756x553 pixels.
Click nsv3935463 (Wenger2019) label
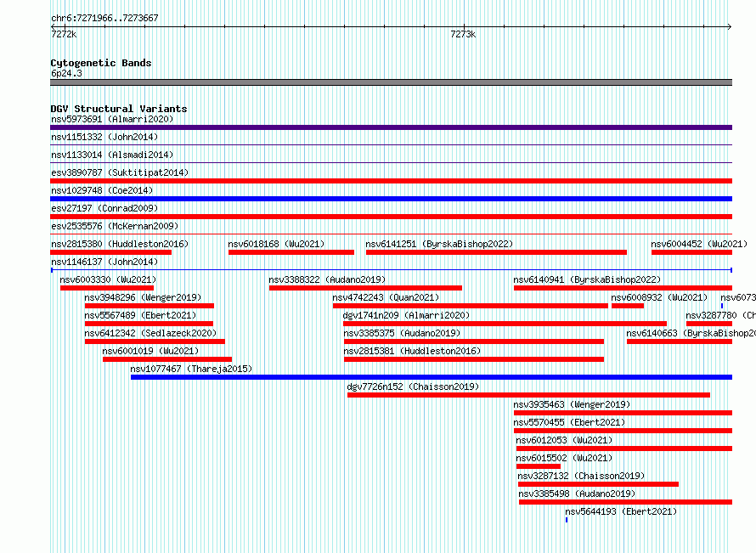(572, 404)
